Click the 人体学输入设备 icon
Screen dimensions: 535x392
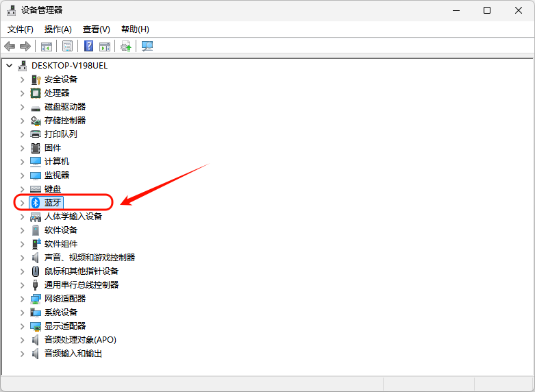36,217
